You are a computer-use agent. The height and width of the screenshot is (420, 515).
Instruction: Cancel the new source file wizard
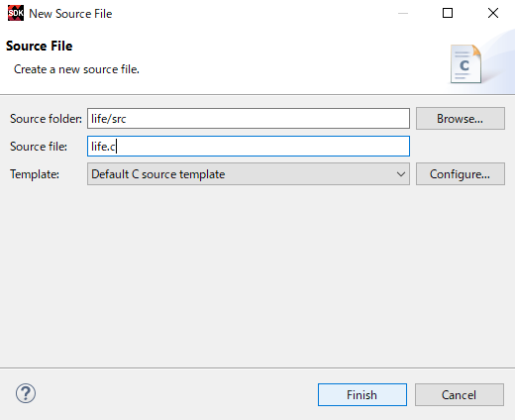pyautogui.click(x=460, y=395)
